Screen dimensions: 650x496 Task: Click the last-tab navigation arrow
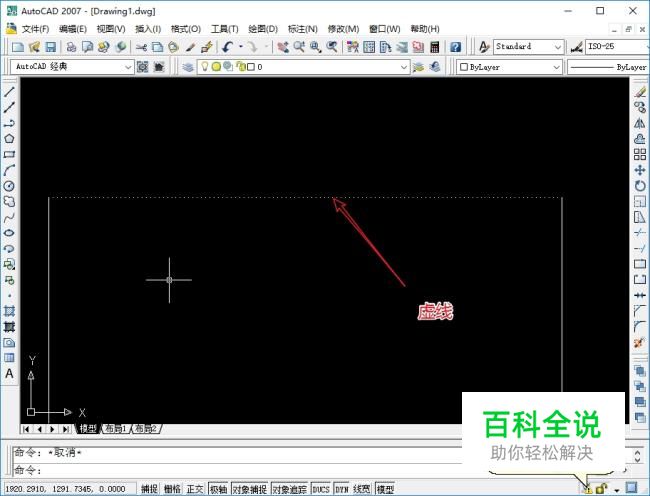(66, 429)
